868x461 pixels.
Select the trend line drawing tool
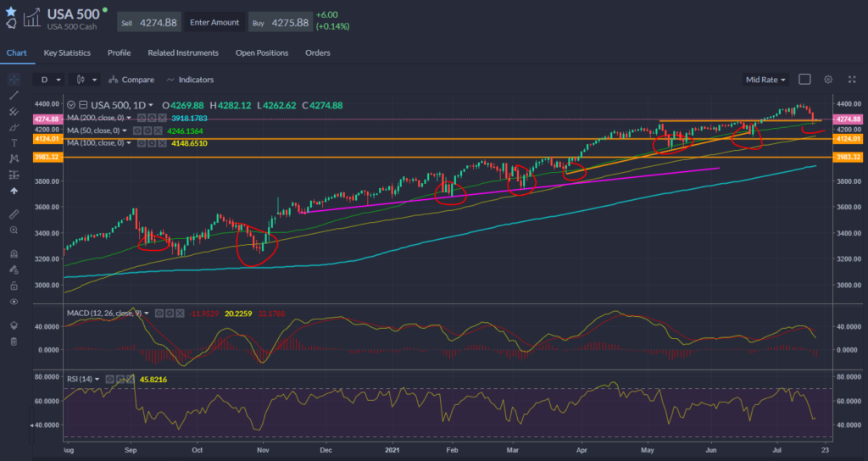[x=13, y=95]
